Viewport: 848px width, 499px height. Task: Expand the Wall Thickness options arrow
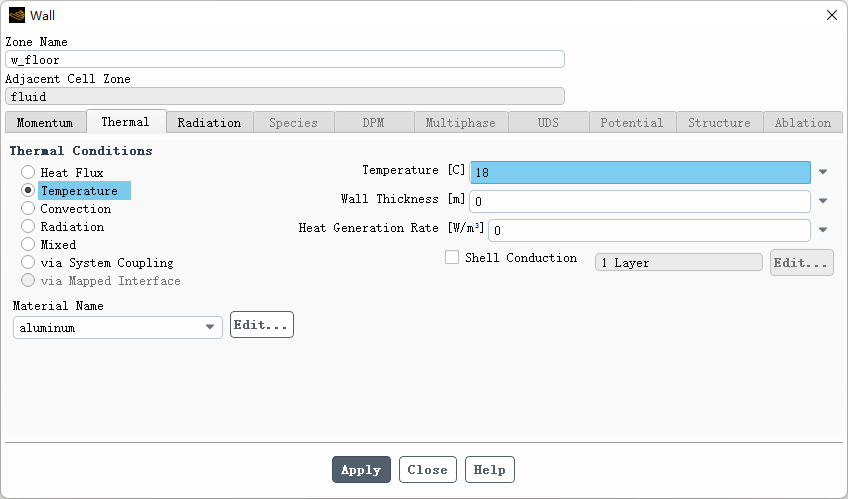coord(823,201)
